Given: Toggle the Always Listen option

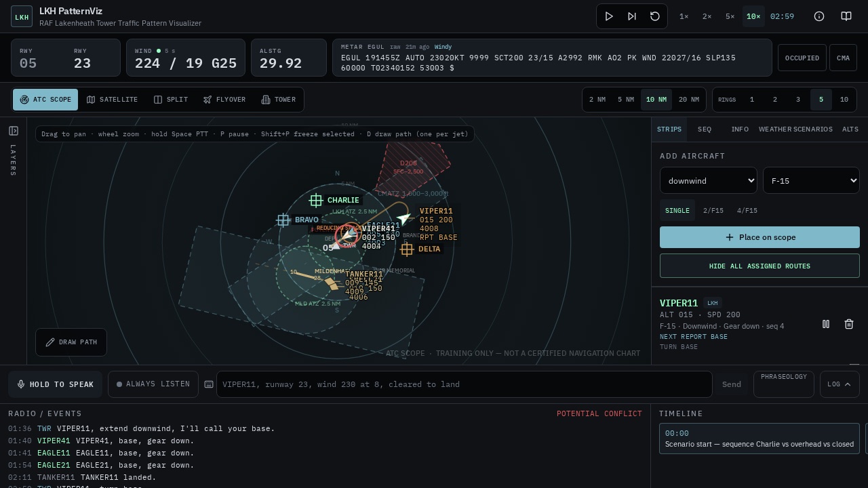Looking at the screenshot, I should pos(153,384).
